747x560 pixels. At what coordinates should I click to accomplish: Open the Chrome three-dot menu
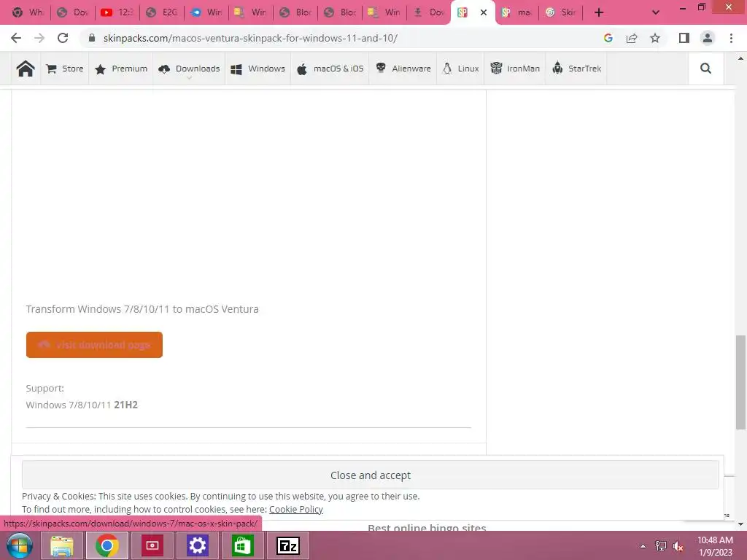[x=731, y=38]
